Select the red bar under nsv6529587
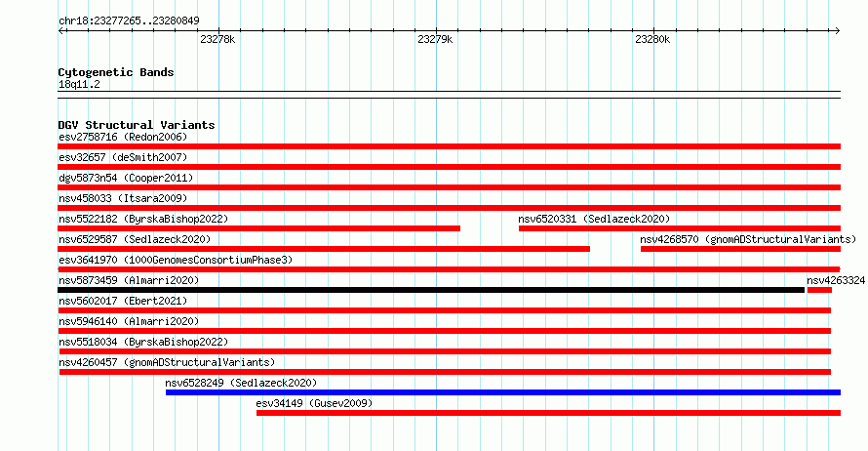Viewport: 868px width, 451px height. [324, 249]
